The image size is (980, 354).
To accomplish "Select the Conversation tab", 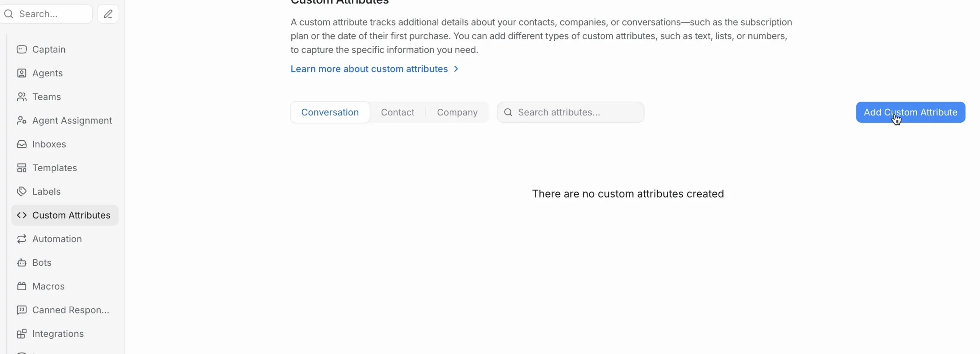I will (330, 112).
